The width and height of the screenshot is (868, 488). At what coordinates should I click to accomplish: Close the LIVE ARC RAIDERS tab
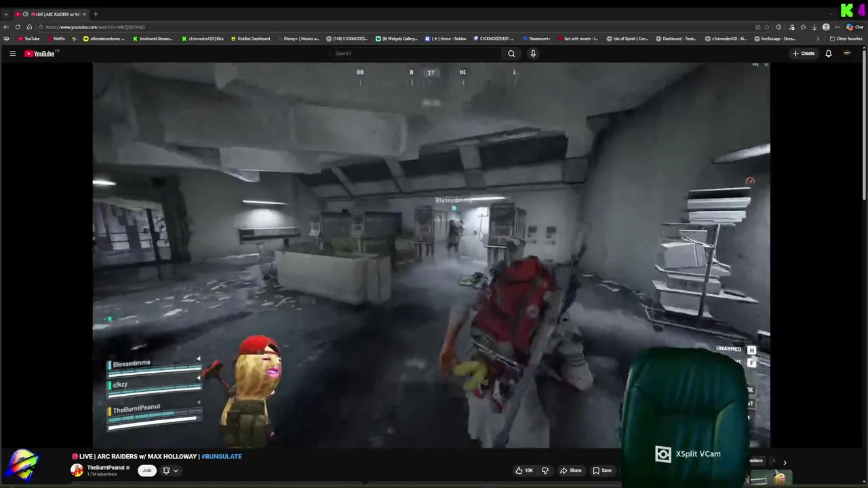click(x=85, y=14)
